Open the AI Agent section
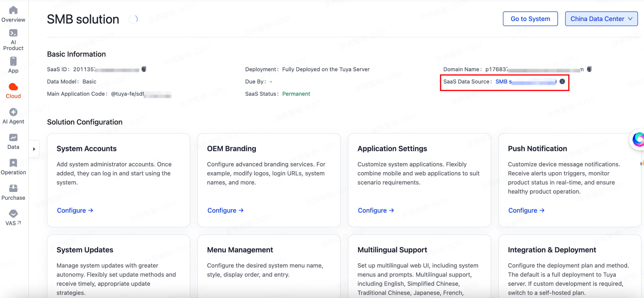 click(13, 112)
